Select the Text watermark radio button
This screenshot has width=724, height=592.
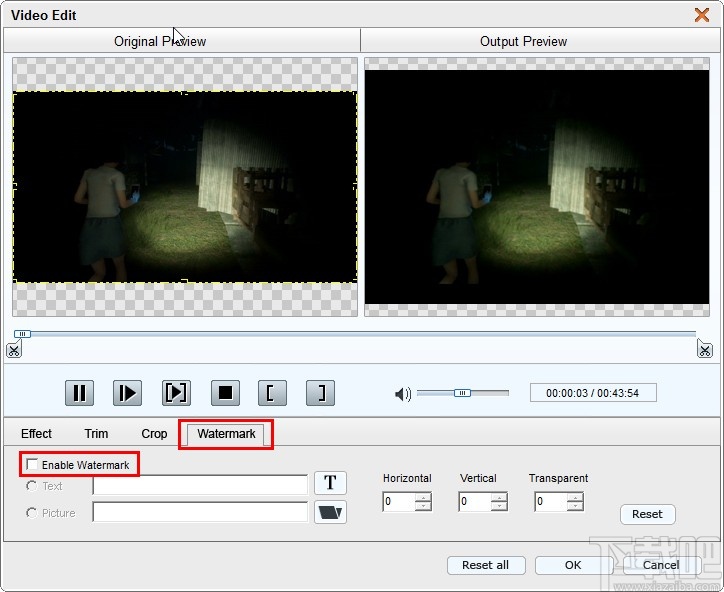coord(33,486)
